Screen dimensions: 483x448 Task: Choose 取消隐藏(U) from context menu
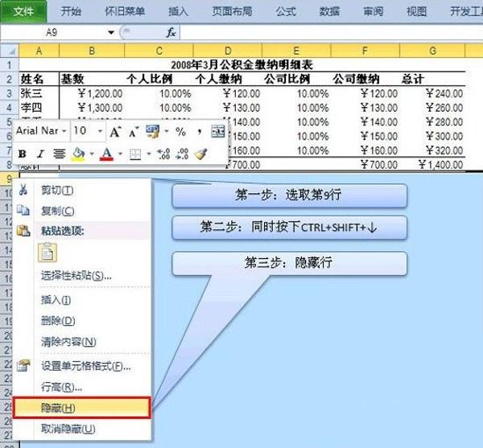click(x=82, y=429)
